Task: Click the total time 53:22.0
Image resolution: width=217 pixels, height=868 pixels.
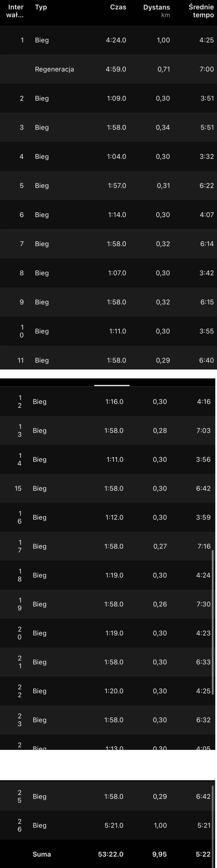Action: point(111,854)
